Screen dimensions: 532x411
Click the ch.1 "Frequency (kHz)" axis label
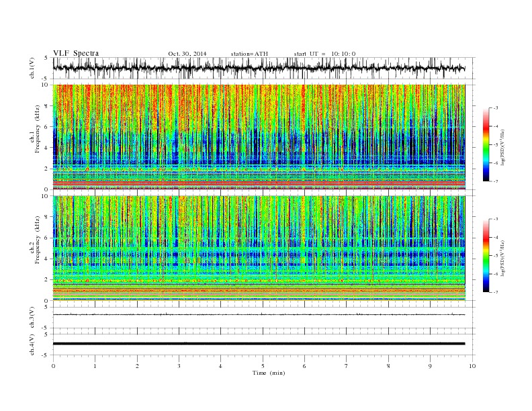[x=38, y=129]
